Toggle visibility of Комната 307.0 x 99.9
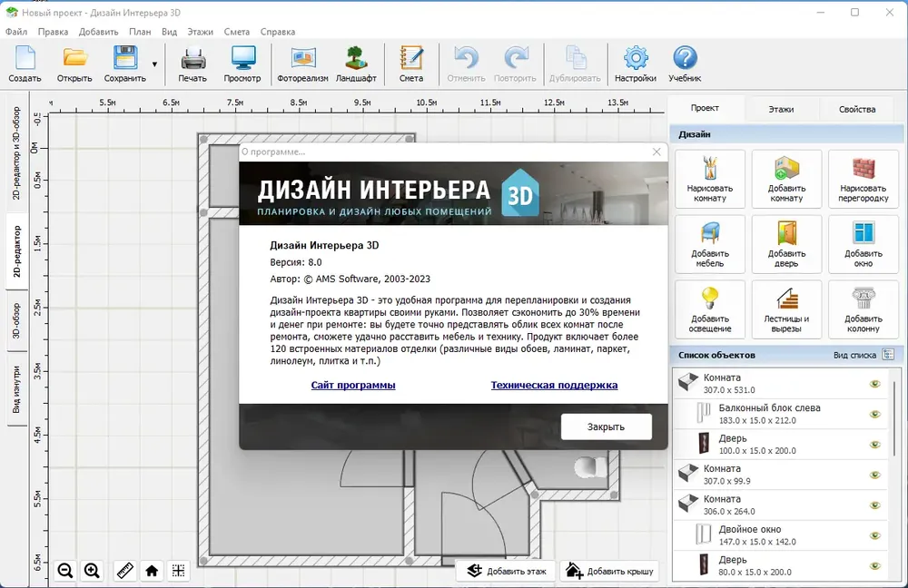Image resolution: width=908 pixels, height=588 pixels. [x=875, y=475]
